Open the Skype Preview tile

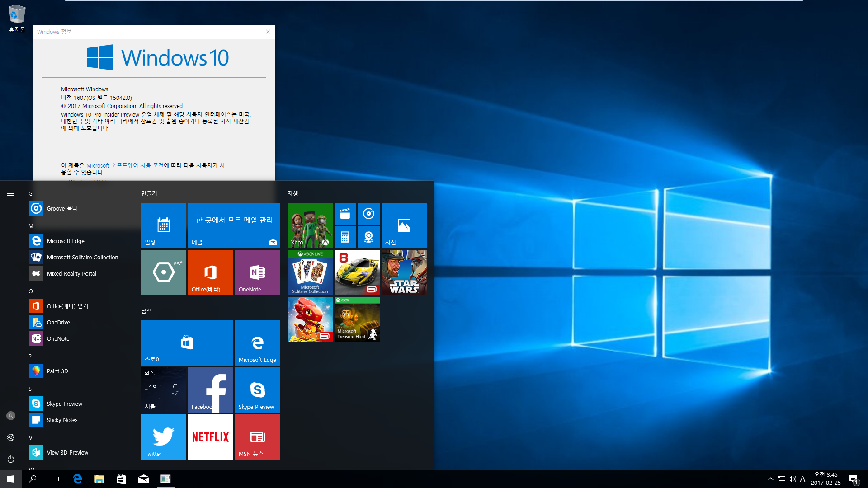[x=258, y=390]
